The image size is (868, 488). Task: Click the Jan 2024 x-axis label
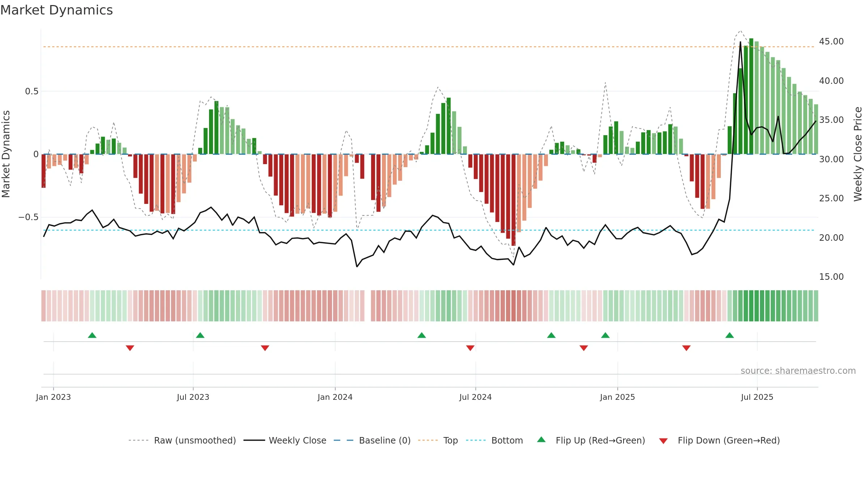(335, 397)
